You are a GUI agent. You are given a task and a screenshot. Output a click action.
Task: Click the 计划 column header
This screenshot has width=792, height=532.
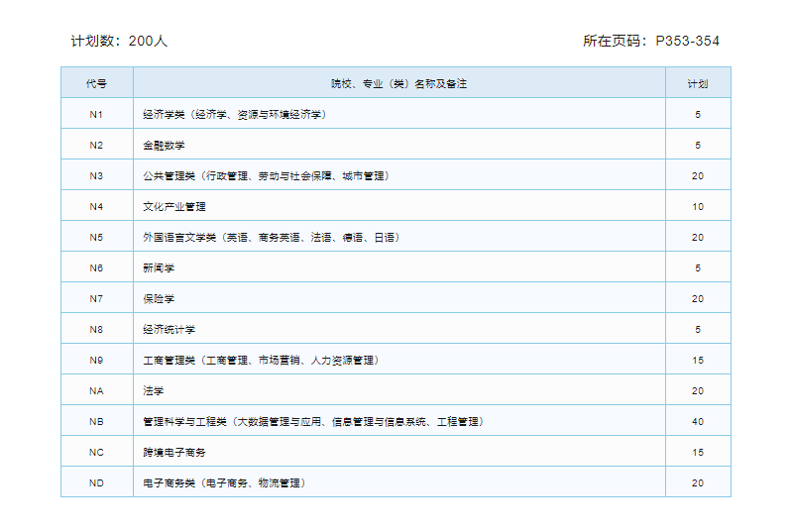pos(698,84)
